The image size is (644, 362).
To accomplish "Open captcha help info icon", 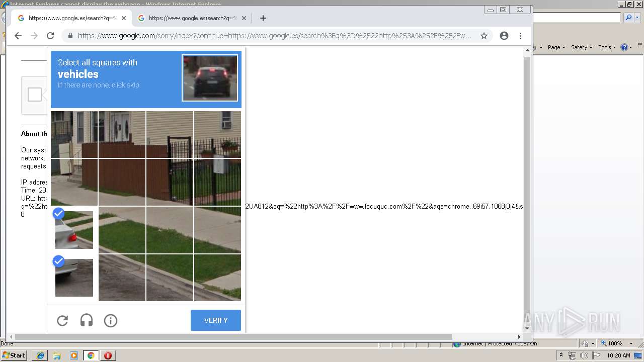I will [111, 320].
